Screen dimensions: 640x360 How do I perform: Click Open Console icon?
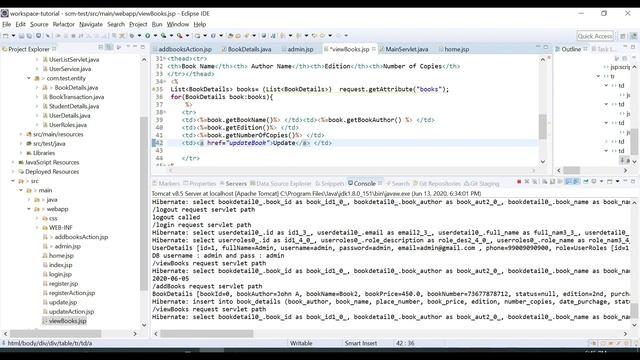click(609, 182)
